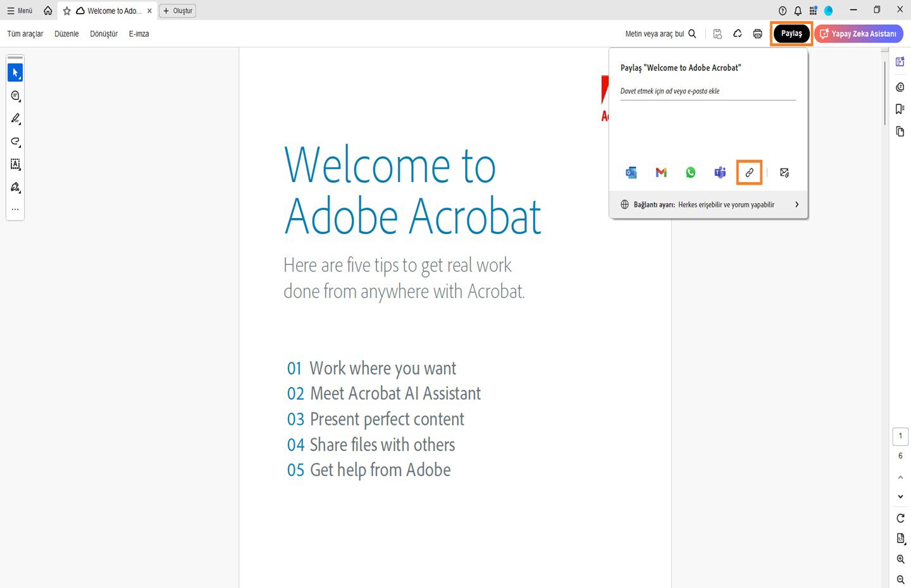Choose the highlighter pen tool
The width and height of the screenshot is (911, 588).
point(15,119)
